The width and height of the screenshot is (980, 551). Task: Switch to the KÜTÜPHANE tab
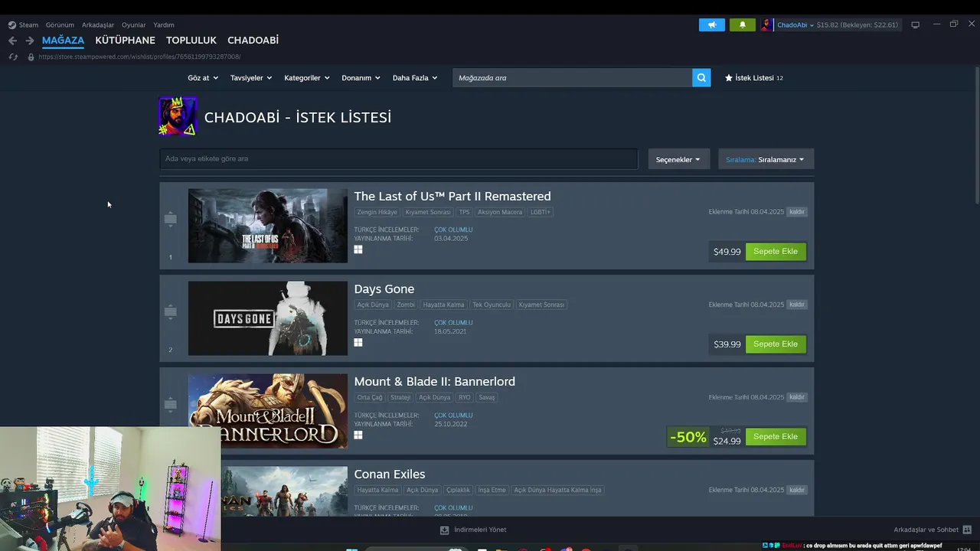point(125,40)
